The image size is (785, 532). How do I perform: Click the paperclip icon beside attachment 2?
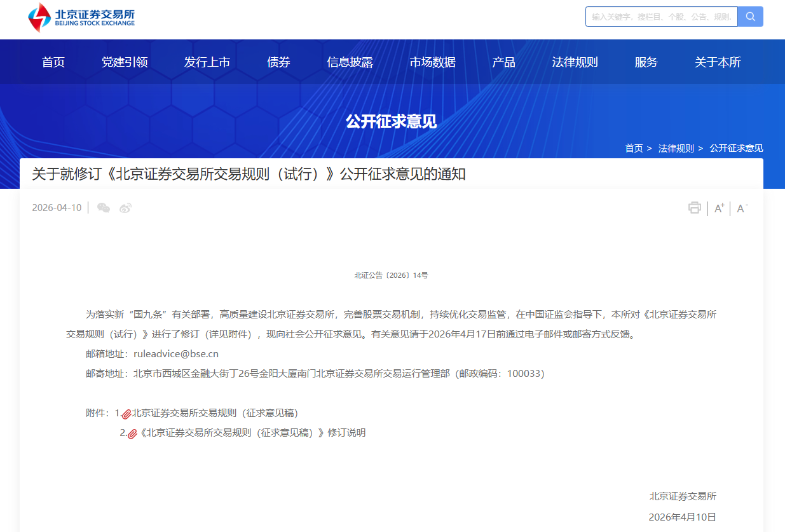[x=132, y=433]
